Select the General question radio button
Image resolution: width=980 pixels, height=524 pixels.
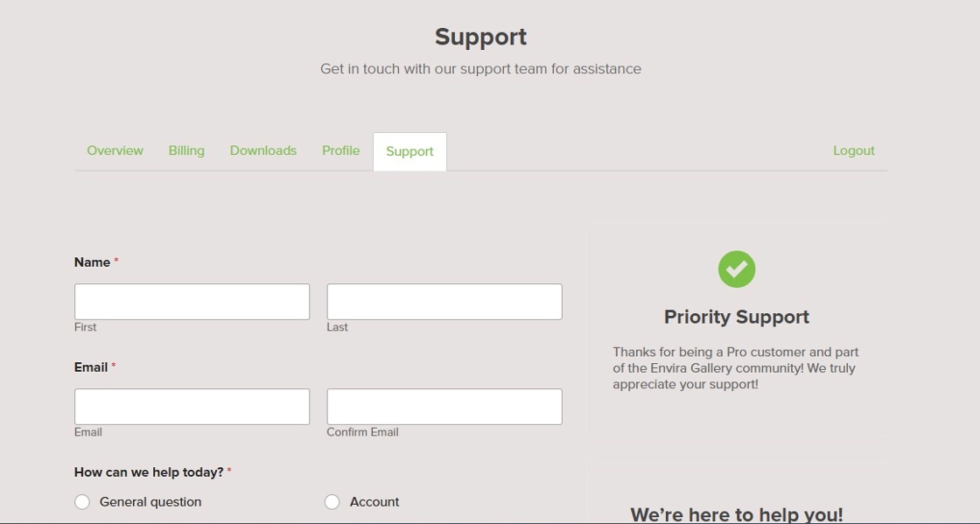click(82, 501)
